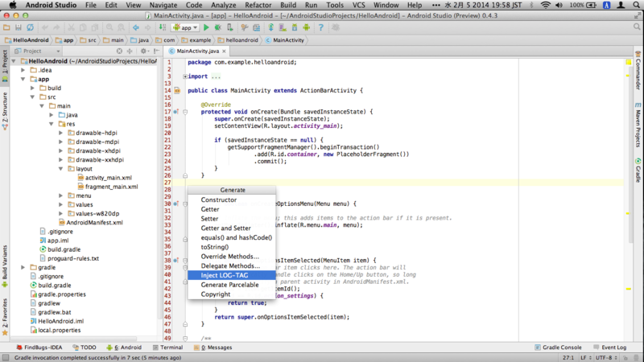This screenshot has width=644, height=362.
Task: Click Collapse All icon in Project panel
Action: point(130,51)
